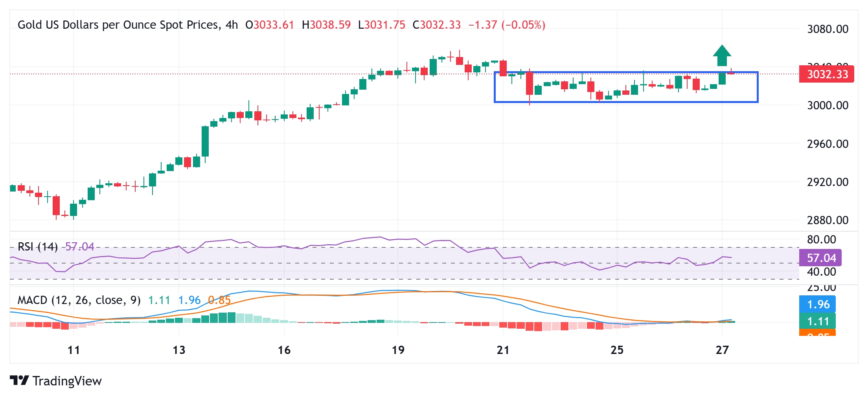Viewport: 868px width, 398px height.
Task: Click date label 27 on time axis
Action: 722,350
